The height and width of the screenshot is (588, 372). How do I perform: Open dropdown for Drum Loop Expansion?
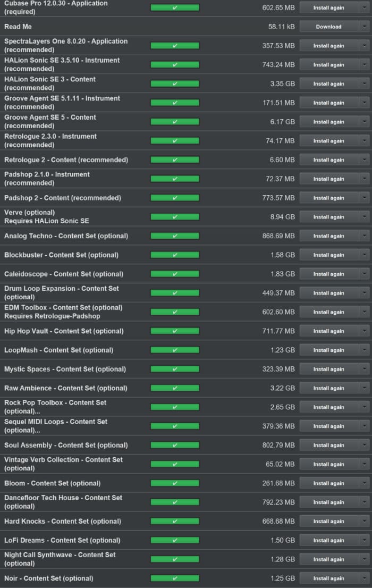coord(364,293)
